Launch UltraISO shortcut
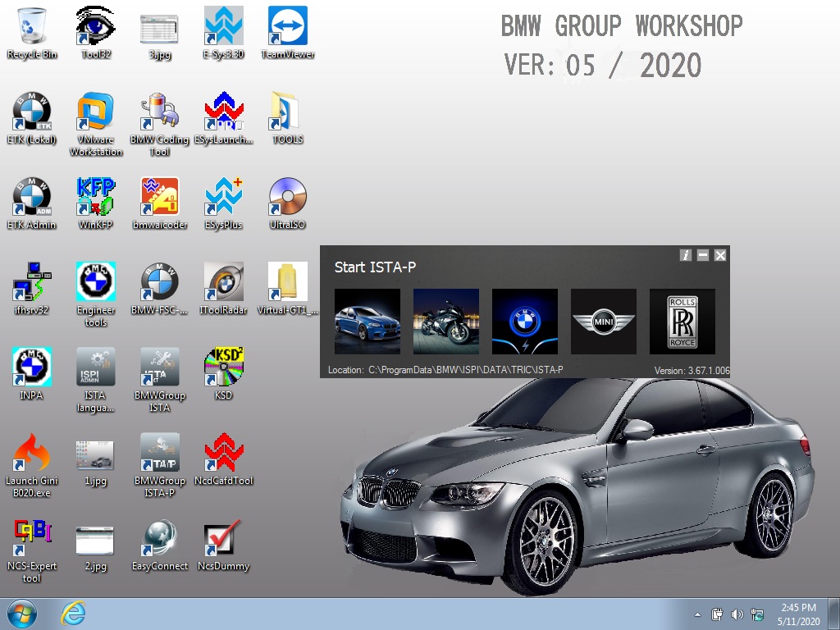Viewport: 840px width, 630px height. coord(288,203)
